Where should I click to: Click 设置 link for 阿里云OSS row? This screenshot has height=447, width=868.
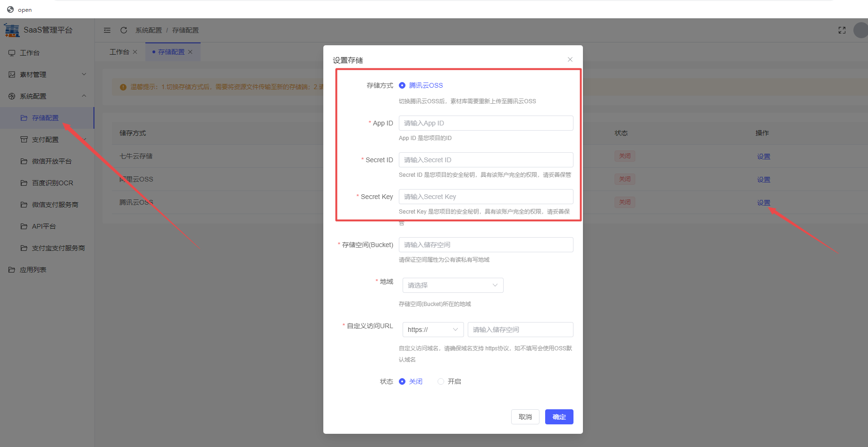point(764,180)
